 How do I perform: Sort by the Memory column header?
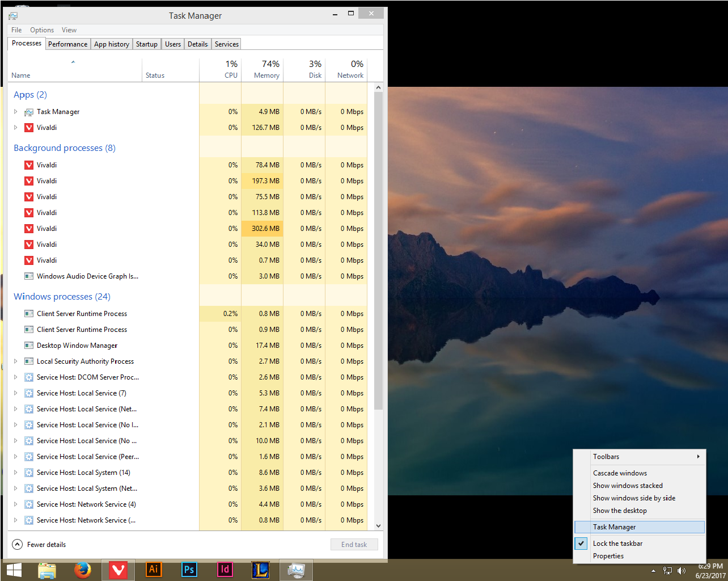[x=262, y=70]
